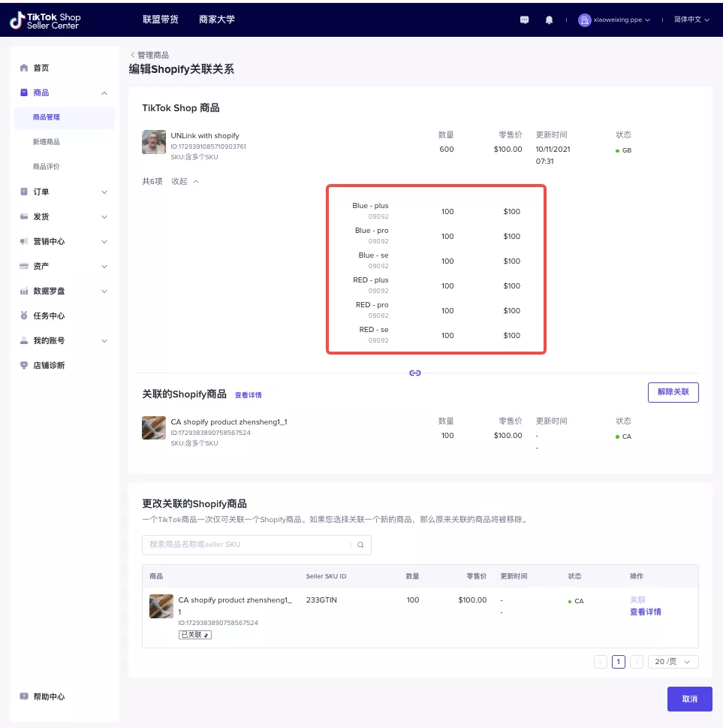The image size is (723, 728).
Task: Expand the 营销中心 sidebar section
Action: [x=104, y=242]
